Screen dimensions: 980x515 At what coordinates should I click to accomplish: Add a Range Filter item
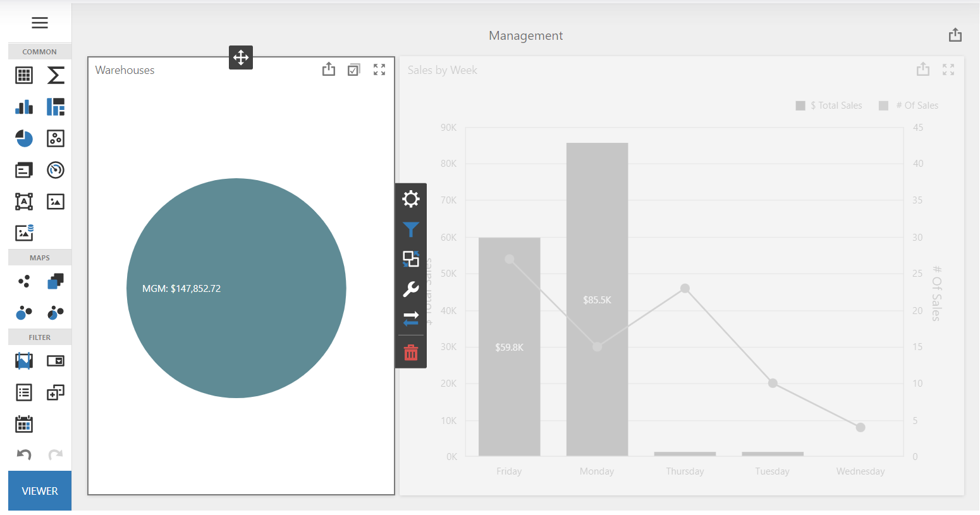click(24, 361)
